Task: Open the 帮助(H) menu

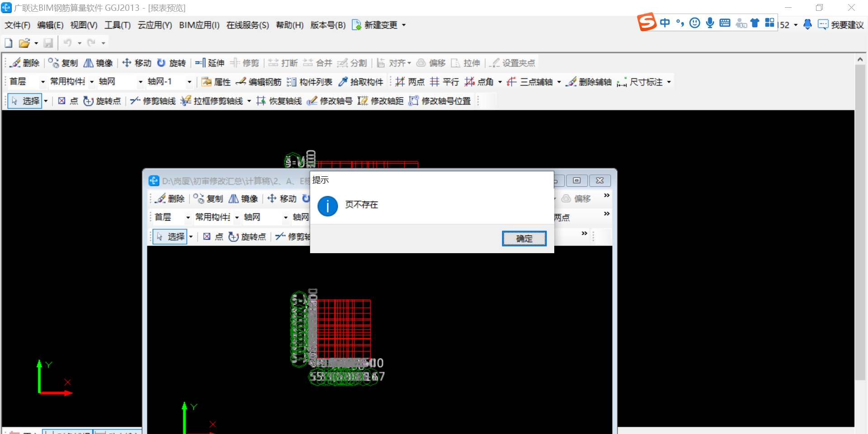Action: point(290,25)
